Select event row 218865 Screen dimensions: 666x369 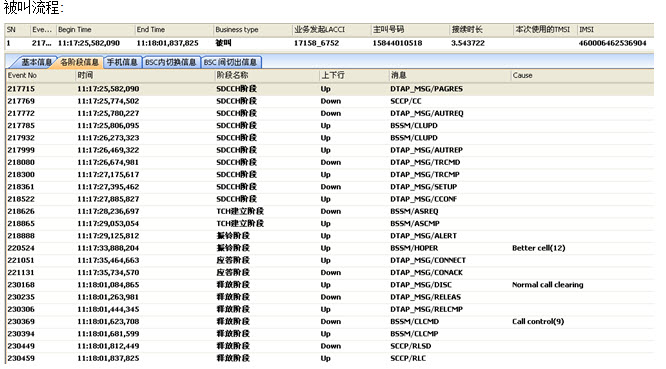(x=330, y=224)
